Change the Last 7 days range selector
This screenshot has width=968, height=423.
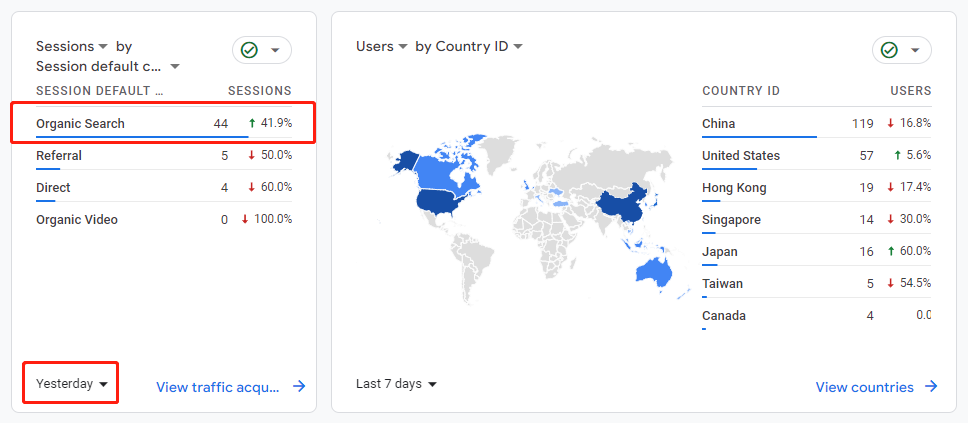coord(396,383)
